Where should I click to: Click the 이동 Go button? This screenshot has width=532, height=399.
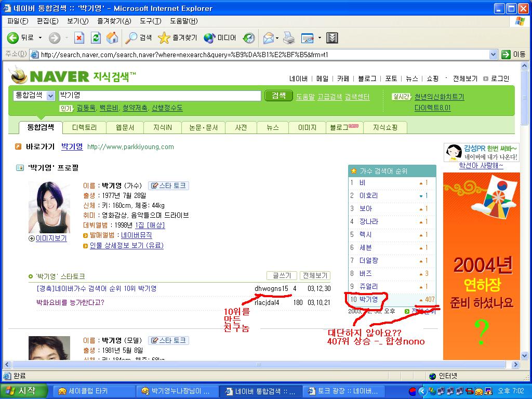513,54
